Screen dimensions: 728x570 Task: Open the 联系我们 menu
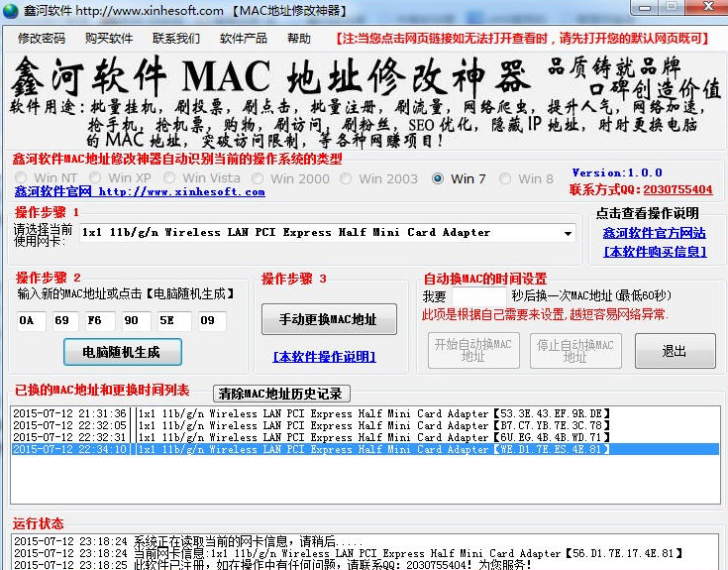(x=176, y=39)
